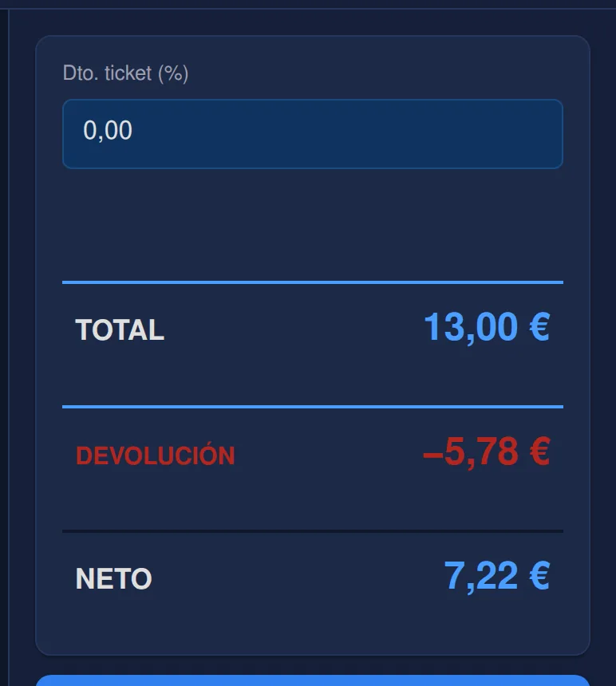Image resolution: width=616 pixels, height=686 pixels.
Task: Click the euro symbol next to –5,78
Action: pyautogui.click(x=539, y=451)
